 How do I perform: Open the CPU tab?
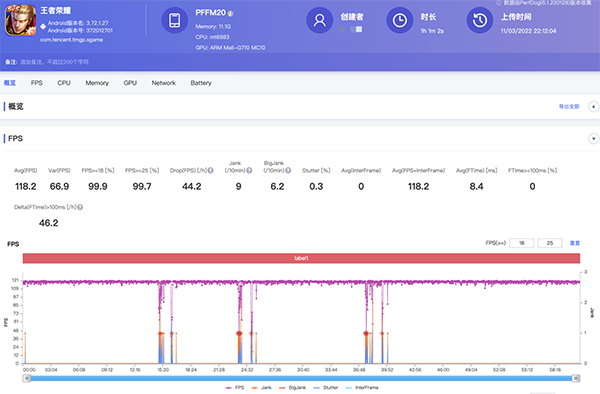pos(64,83)
